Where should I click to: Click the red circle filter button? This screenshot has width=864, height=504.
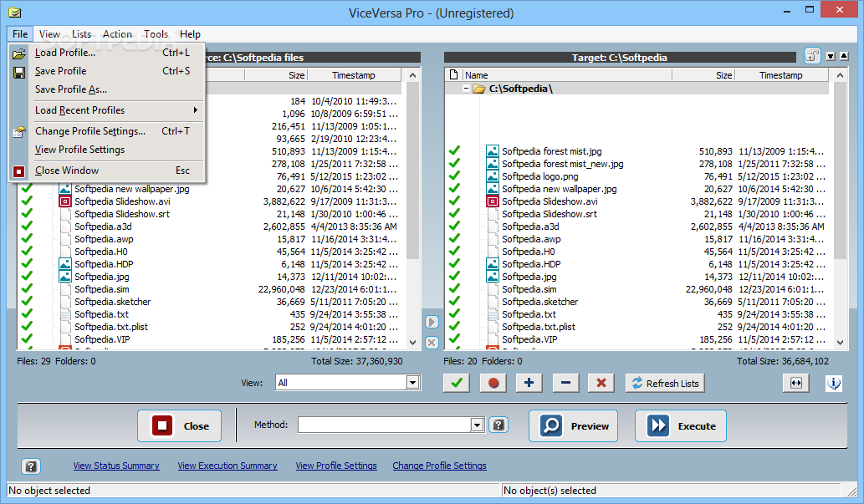(493, 383)
